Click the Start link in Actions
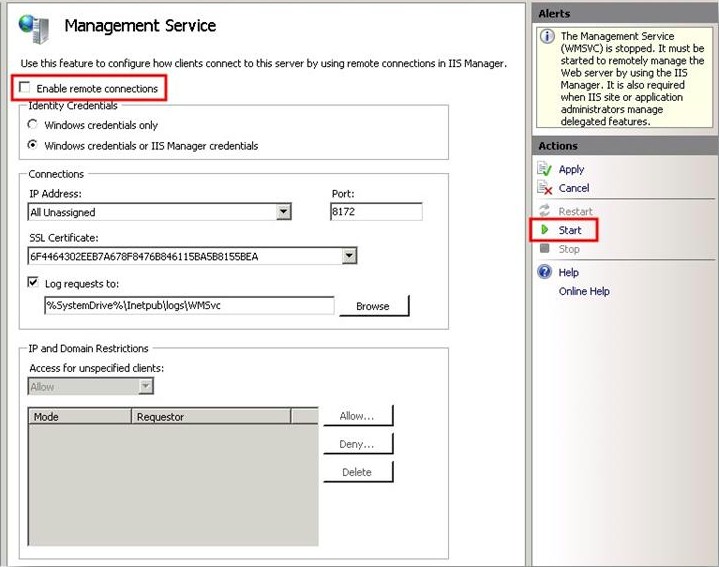Viewport: 719px width, 567px height. 570,230
